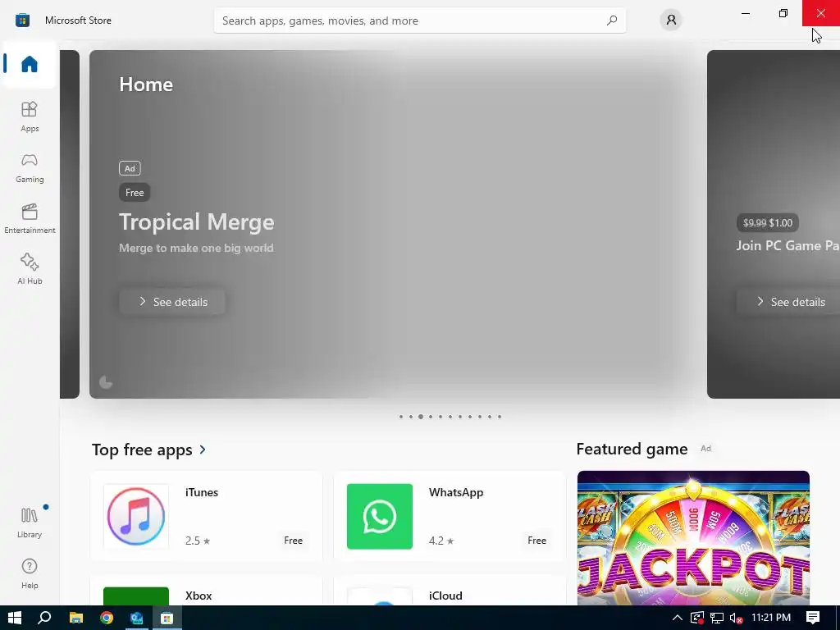This screenshot has height=630, width=840.
Task: Click the Microsoft Store logo icon
Action: pyautogui.click(x=22, y=21)
